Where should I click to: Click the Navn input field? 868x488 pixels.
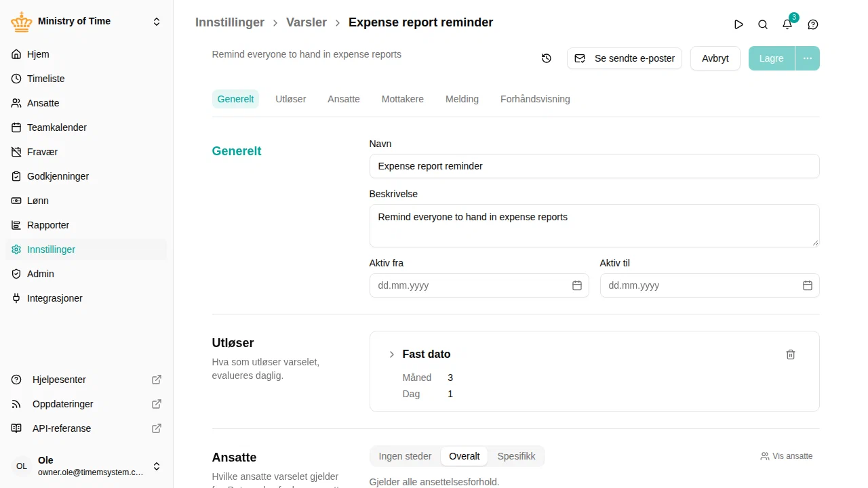(595, 166)
